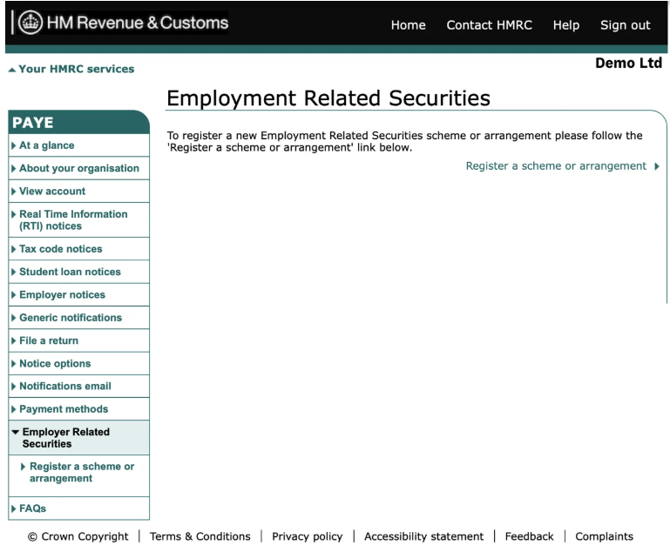Open Payment methods sidebar item
Viewport: 670px width, 552px height.
(63, 409)
